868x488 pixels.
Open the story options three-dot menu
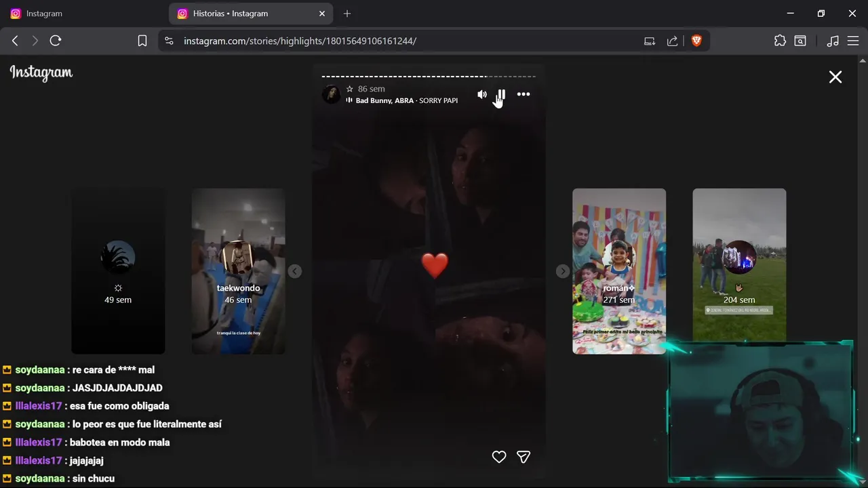(x=524, y=94)
